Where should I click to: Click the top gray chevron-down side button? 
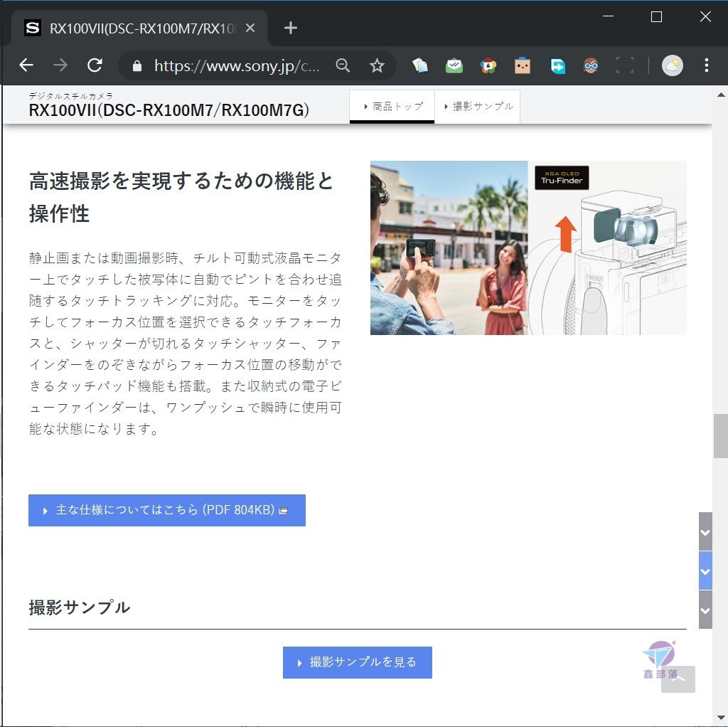click(x=705, y=532)
